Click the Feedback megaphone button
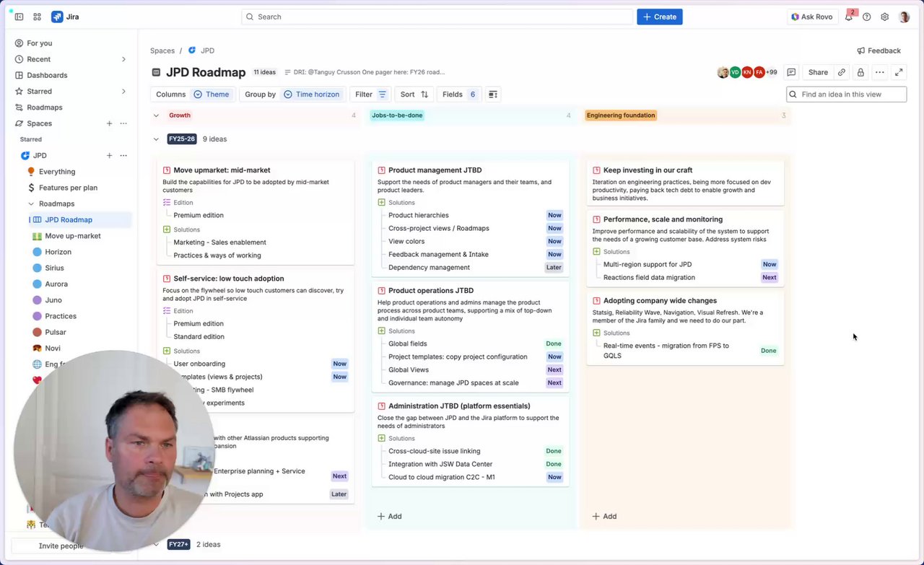The width and height of the screenshot is (924, 565). 879,51
